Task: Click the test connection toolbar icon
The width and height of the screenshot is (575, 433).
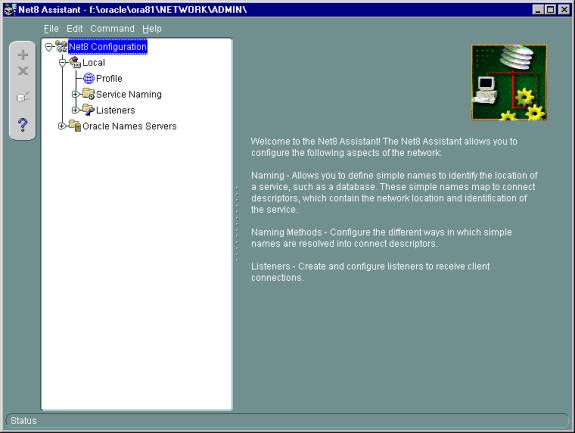Action: [23, 97]
